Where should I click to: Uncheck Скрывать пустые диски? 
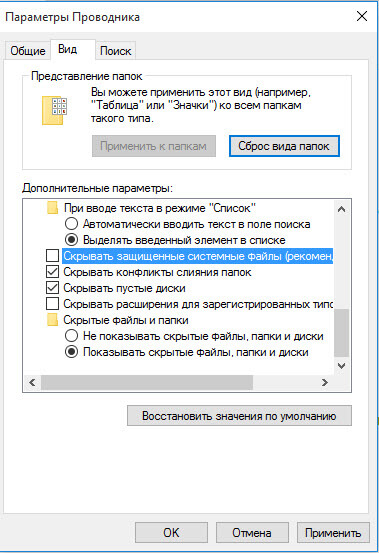53,288
